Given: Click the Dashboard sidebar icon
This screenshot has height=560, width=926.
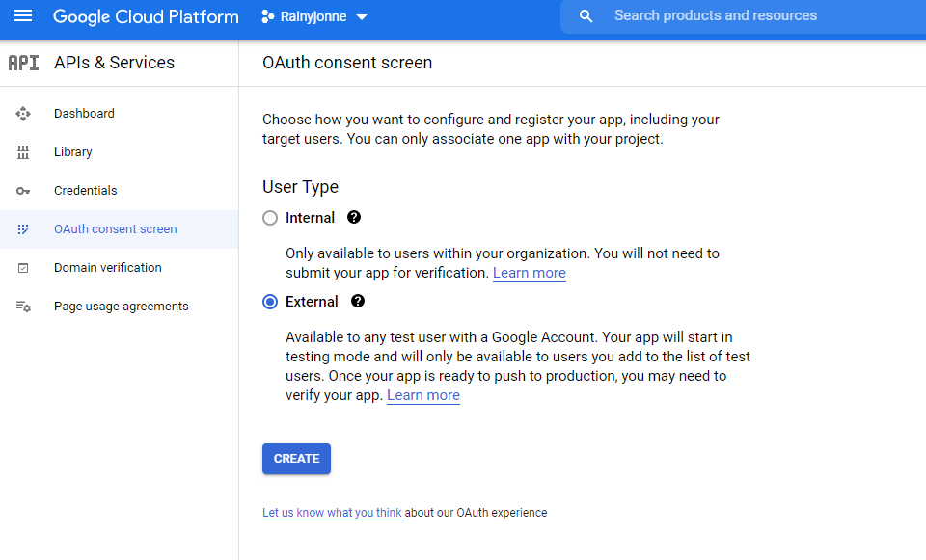Looking at the screenshot, I should coord(23,114).
